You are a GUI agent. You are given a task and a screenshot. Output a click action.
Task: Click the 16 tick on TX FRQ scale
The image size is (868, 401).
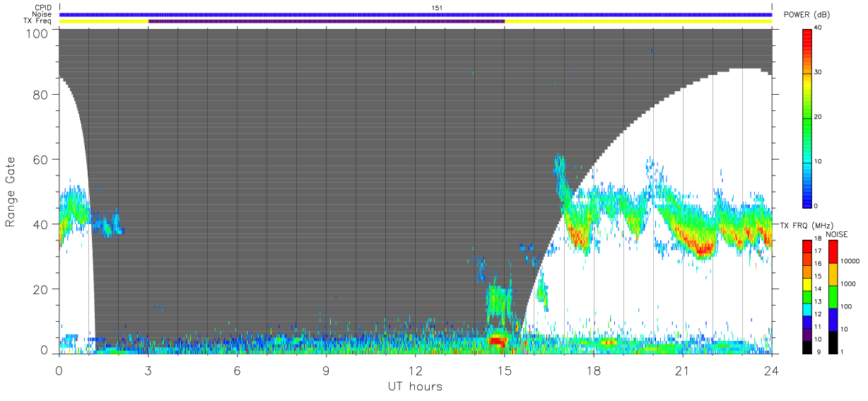[x=819, y=264]
